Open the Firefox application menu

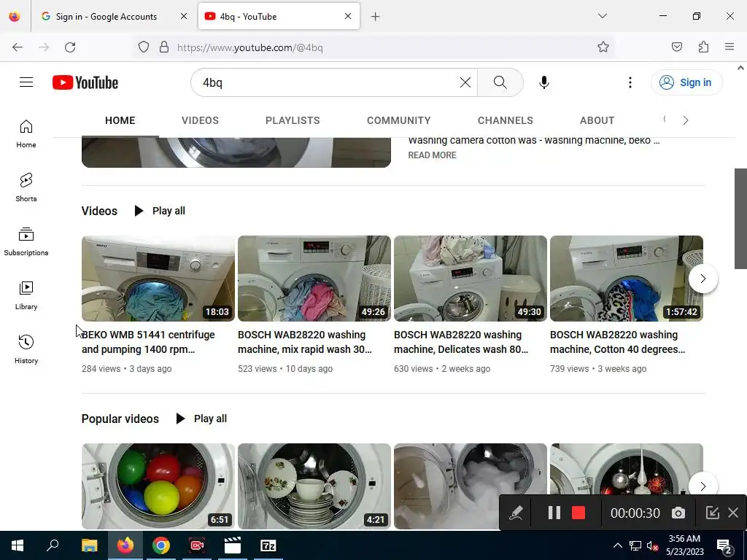(729, 47)
